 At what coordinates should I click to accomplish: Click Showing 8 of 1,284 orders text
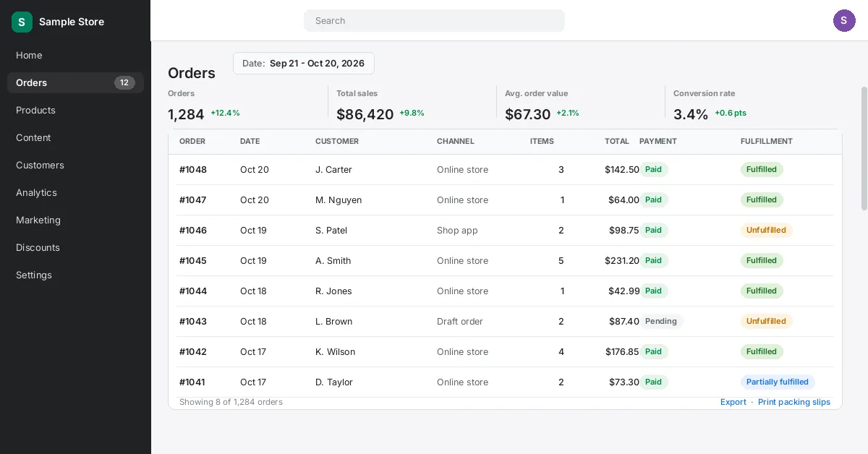click(231, 402)
